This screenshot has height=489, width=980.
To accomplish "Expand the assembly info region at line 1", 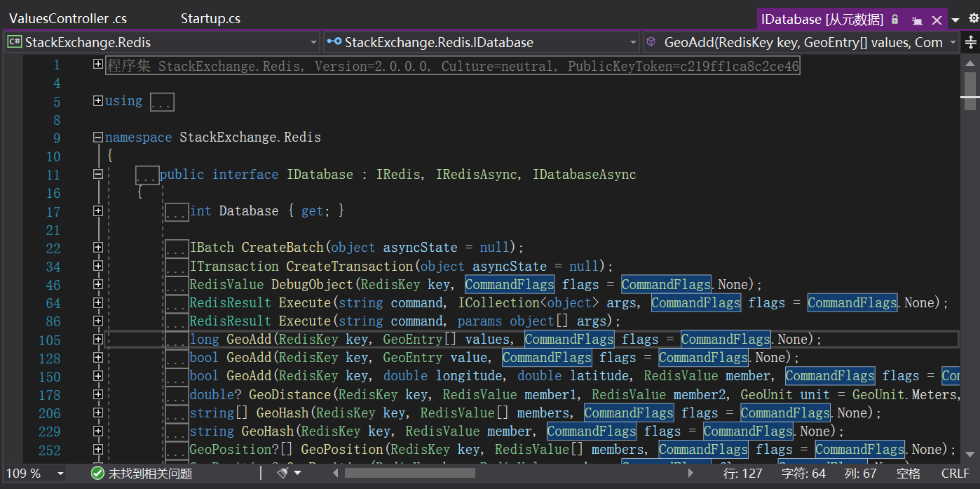I will point(98,65).
